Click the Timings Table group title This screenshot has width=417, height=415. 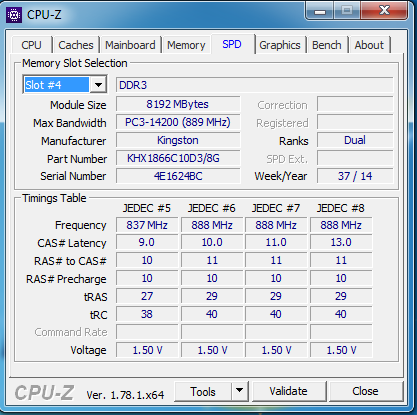click(x=54, y=198)
